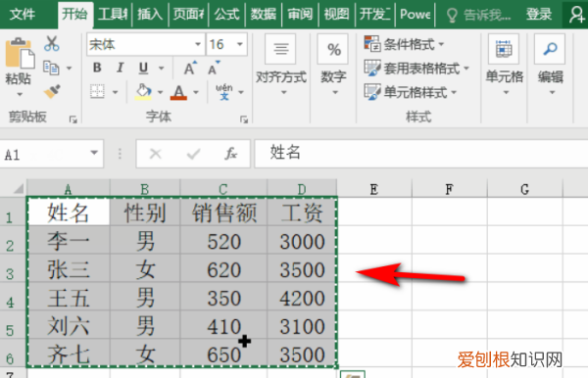Click the share person icon
Screen dimensions: 588x378
(576, 15)
